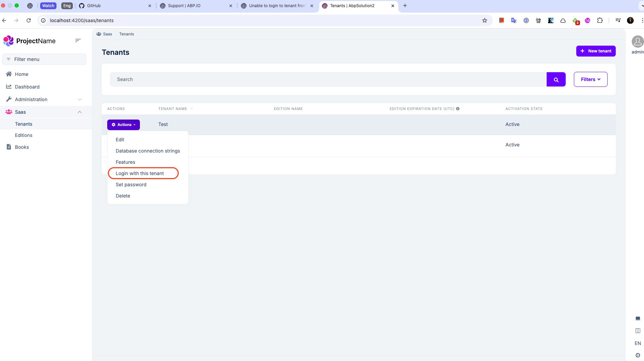Open the Filters dropdown

[590, 79]
